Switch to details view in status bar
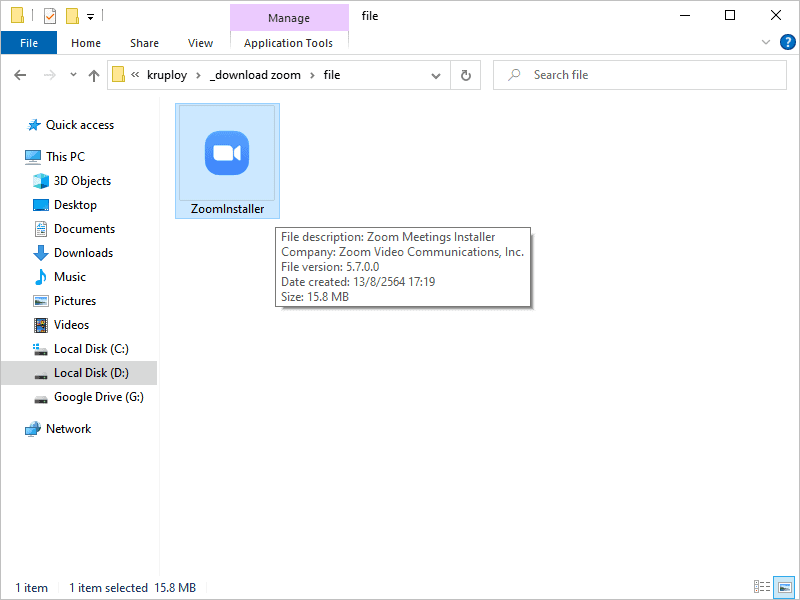Viewport: 800px width, 600px height. coord(762,587)
